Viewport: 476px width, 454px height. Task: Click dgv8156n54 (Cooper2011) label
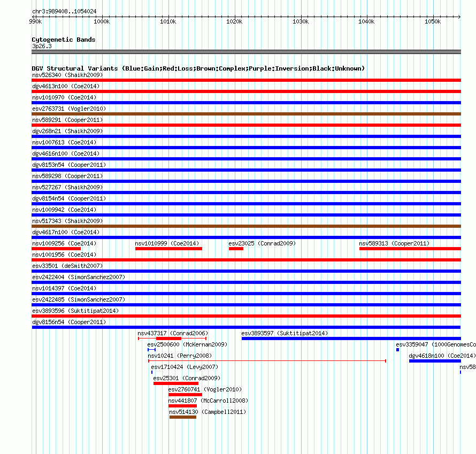click(69, 322)
